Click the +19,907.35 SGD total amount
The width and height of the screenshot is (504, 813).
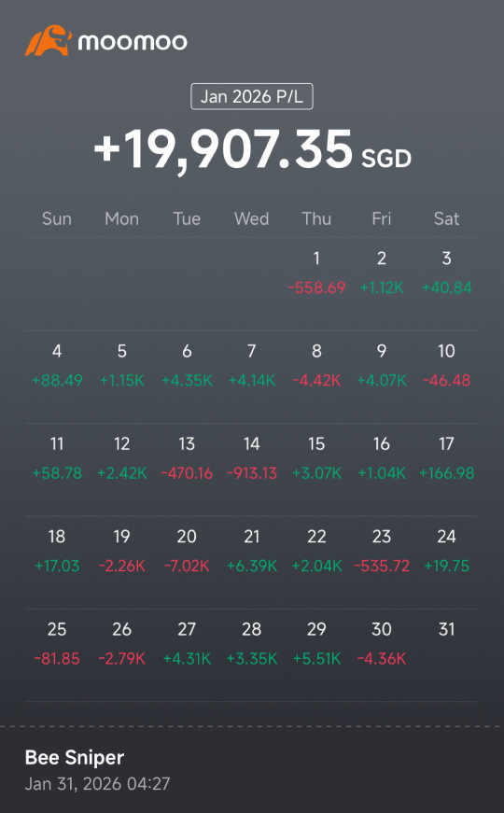coord(252,150)
